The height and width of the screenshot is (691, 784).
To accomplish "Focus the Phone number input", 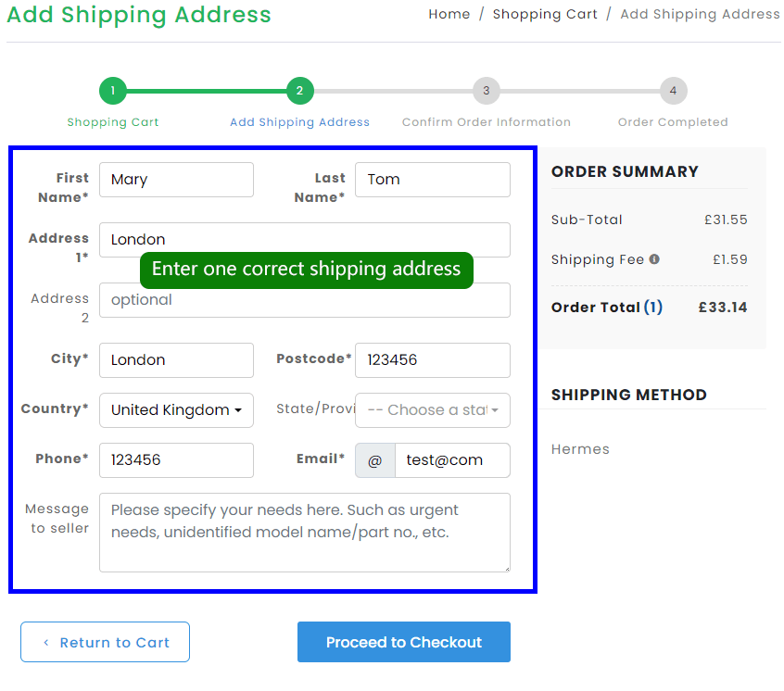I will click(176, 460).
